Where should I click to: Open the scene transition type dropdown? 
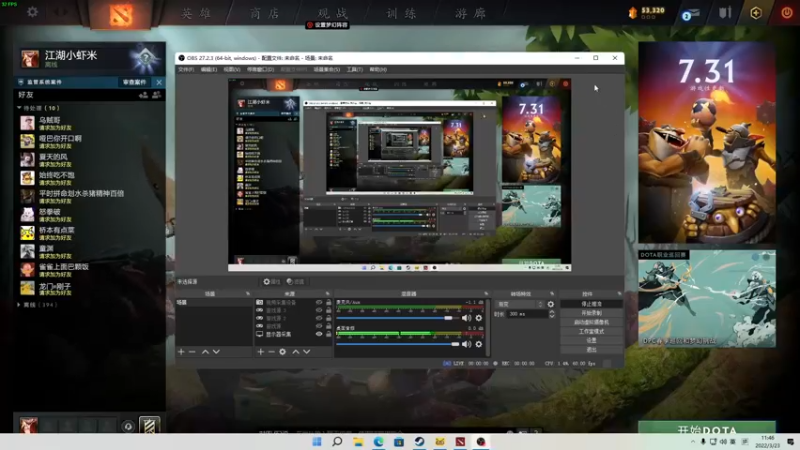[x=520, y=304]
